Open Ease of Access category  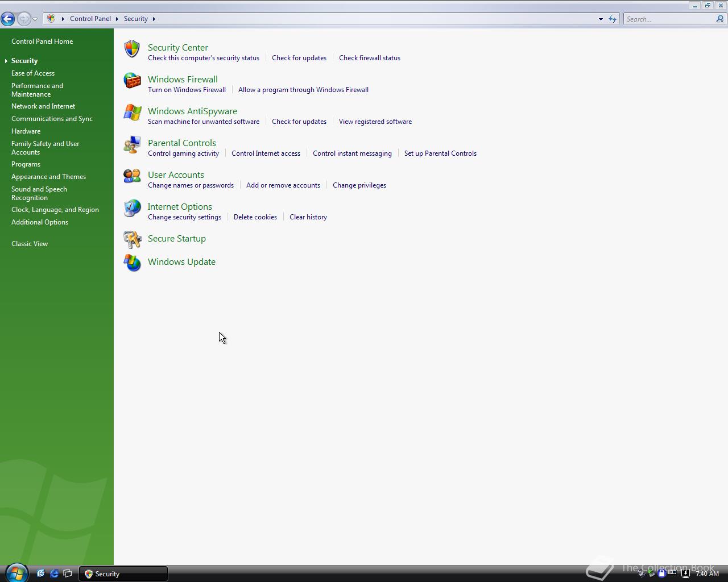33,73
